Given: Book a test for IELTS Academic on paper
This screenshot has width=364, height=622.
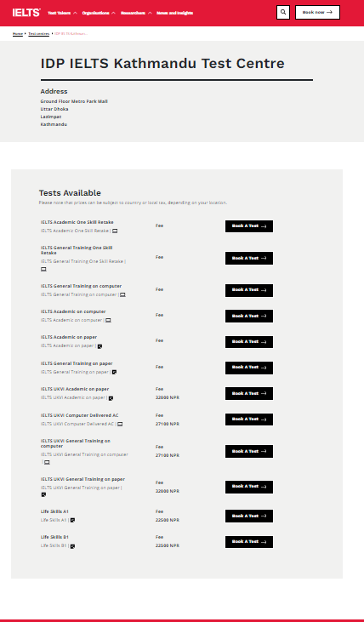Looking at the screenshot, I should 249,342.
